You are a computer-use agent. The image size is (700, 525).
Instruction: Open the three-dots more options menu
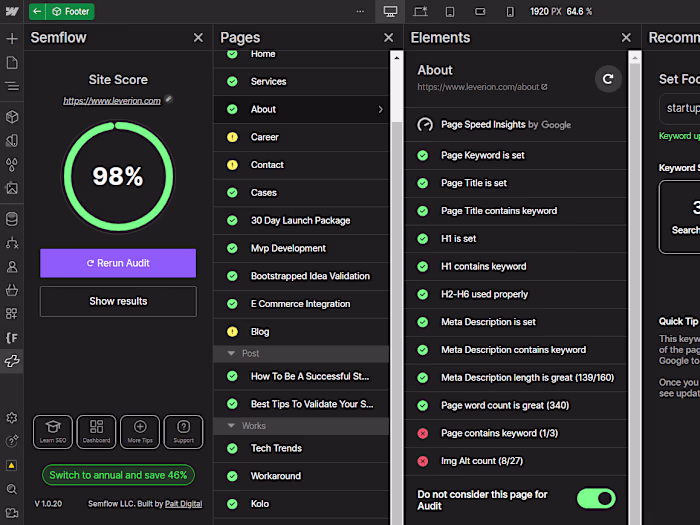tap(360, 12)
